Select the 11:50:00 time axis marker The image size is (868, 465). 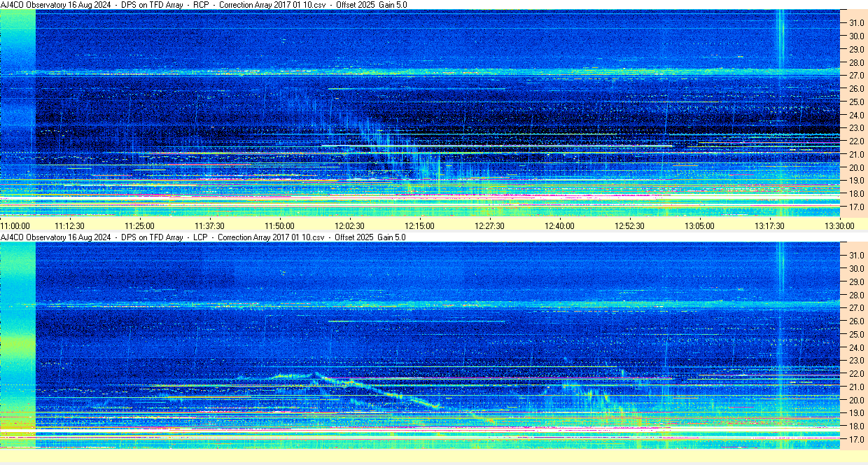point(279,225)
